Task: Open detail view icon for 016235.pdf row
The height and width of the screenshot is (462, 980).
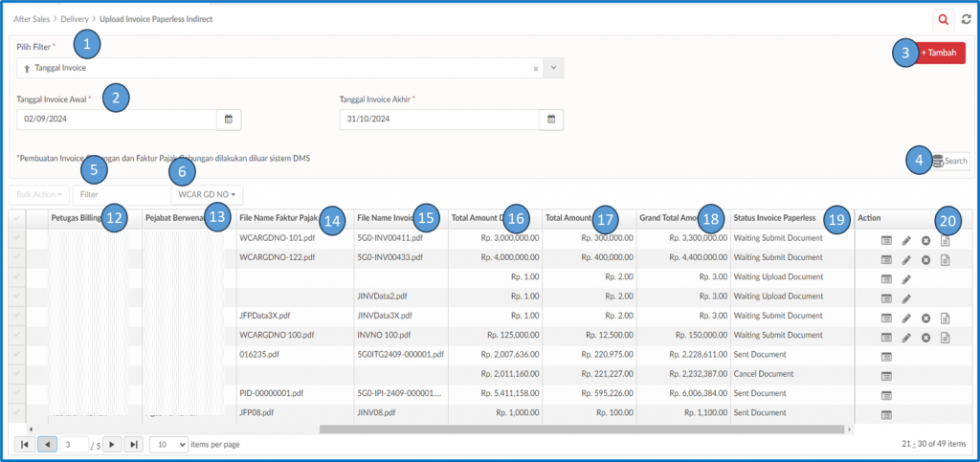Action: 886,357
